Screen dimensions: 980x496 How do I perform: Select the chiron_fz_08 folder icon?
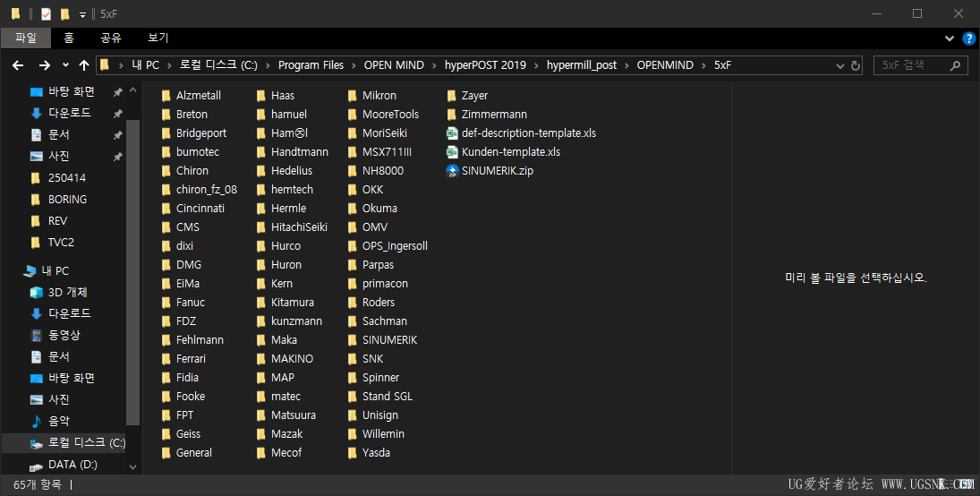[166, 190]
